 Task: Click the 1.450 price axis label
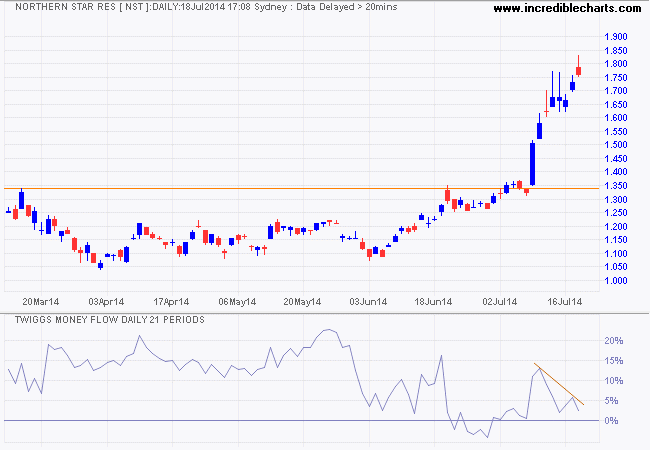[616, 158]
